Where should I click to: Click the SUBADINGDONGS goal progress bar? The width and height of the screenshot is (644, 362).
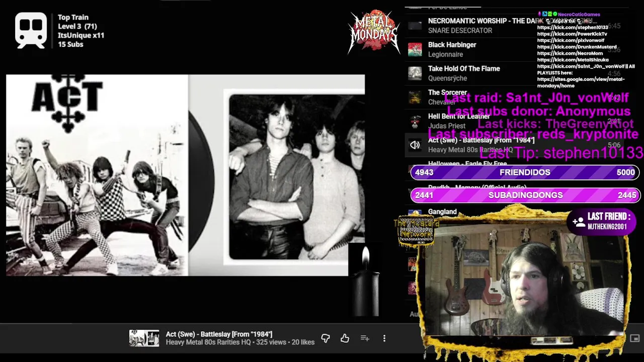(x=525, y=195)
